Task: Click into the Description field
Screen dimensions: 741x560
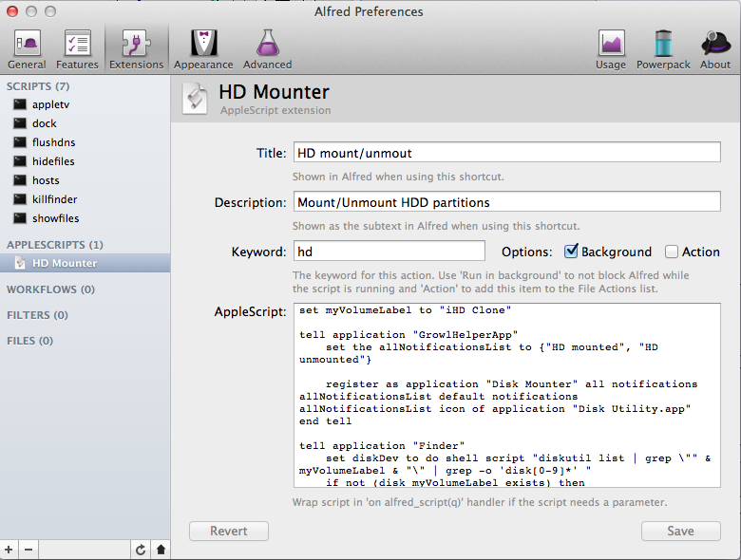Action: 506,202
